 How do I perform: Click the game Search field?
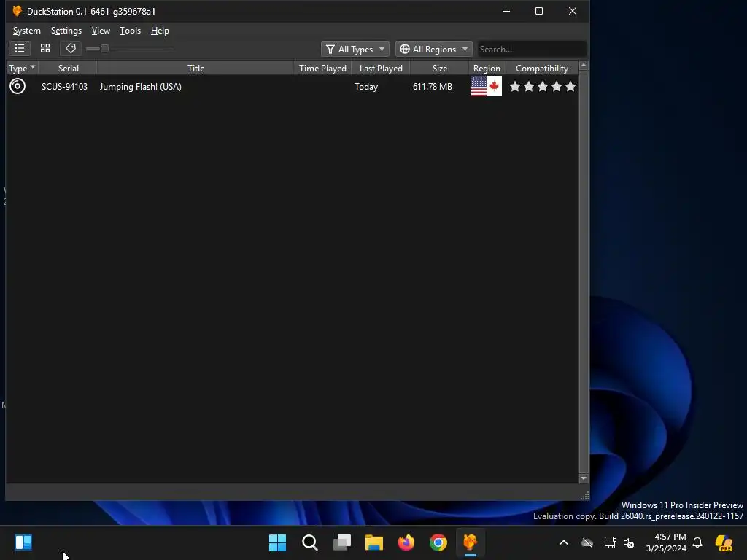click(x=532, y=49)
